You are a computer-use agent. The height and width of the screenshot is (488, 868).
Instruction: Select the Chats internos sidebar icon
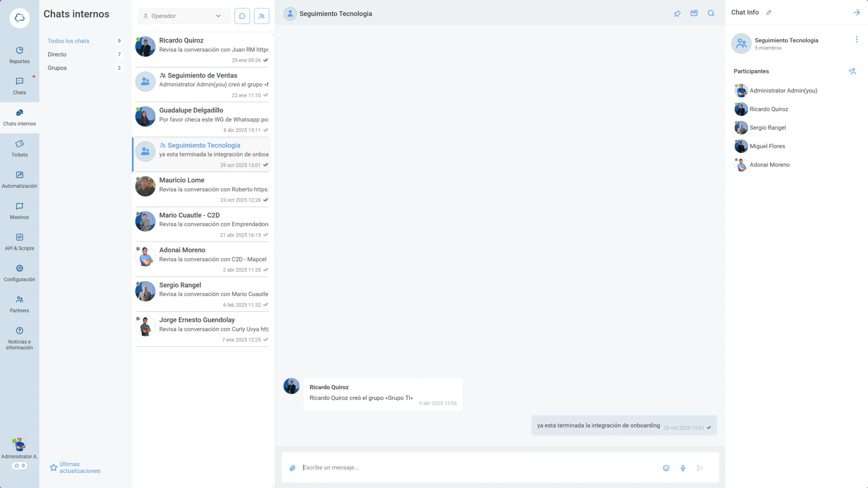pos(19,117)
